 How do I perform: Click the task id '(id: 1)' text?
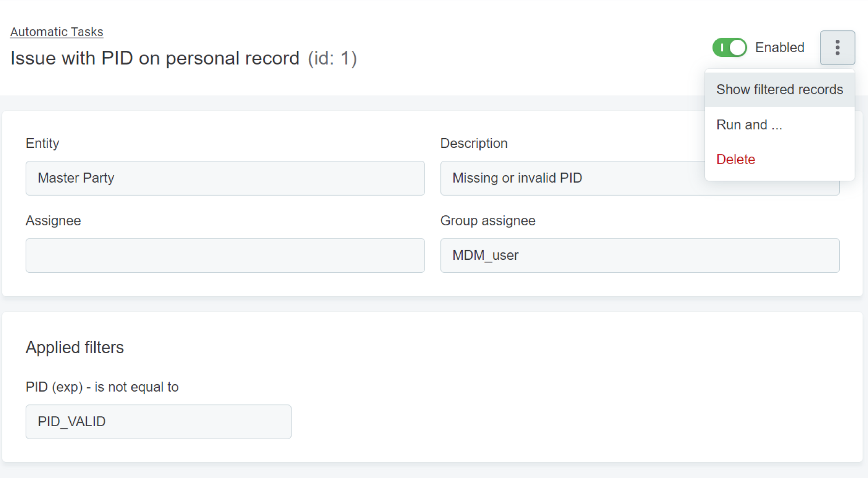pos(331,58)
